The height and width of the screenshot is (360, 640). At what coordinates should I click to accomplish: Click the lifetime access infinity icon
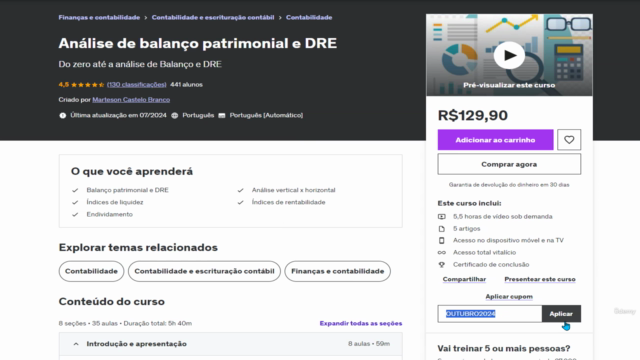click(442, 253)
